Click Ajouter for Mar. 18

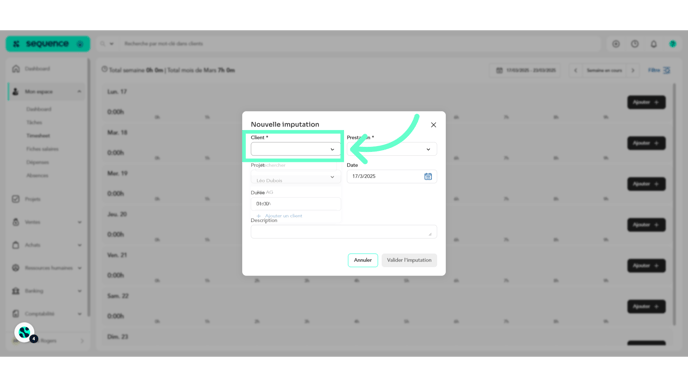[646, 143]
